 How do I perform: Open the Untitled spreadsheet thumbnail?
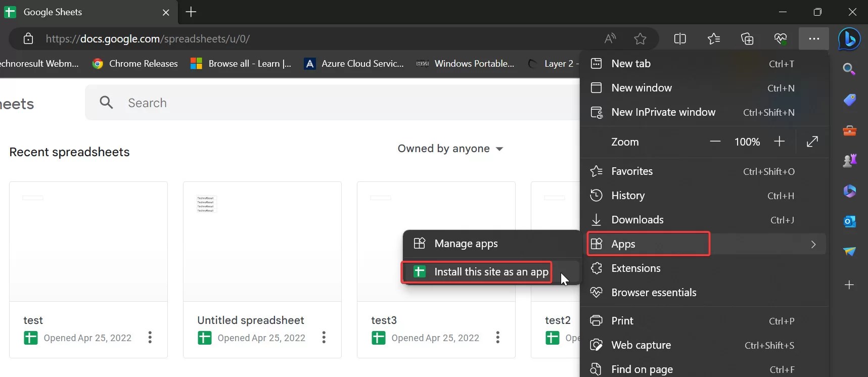tap(262, 242)
